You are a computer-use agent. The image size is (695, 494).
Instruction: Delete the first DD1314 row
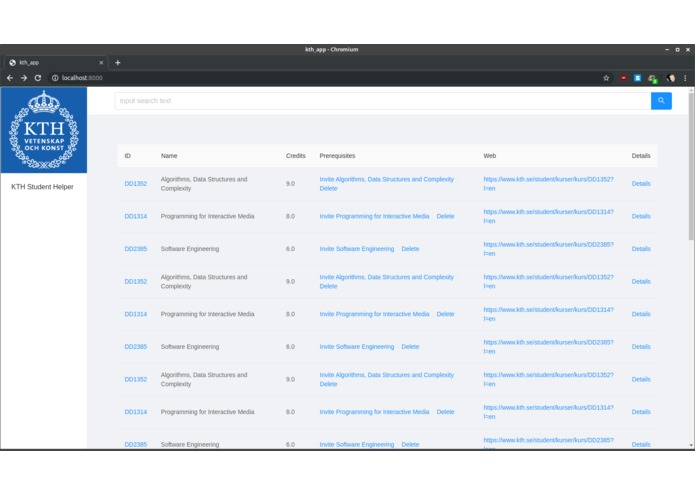445,217
